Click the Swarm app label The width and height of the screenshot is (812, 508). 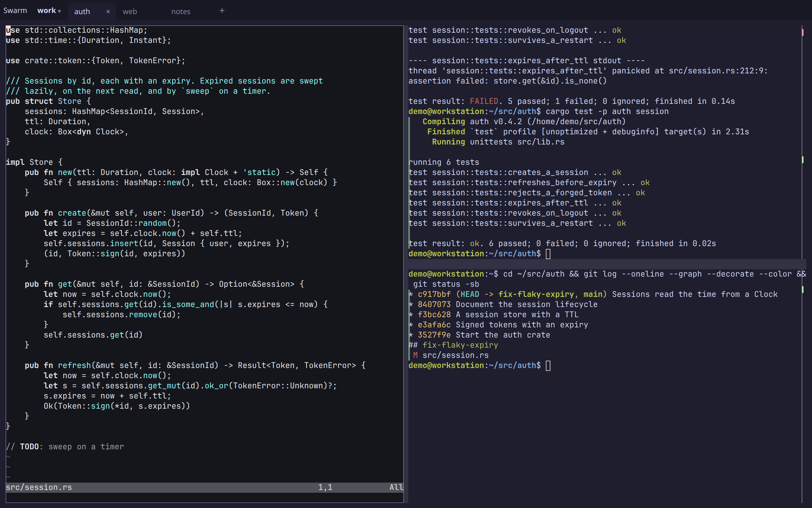coord(15,10)
